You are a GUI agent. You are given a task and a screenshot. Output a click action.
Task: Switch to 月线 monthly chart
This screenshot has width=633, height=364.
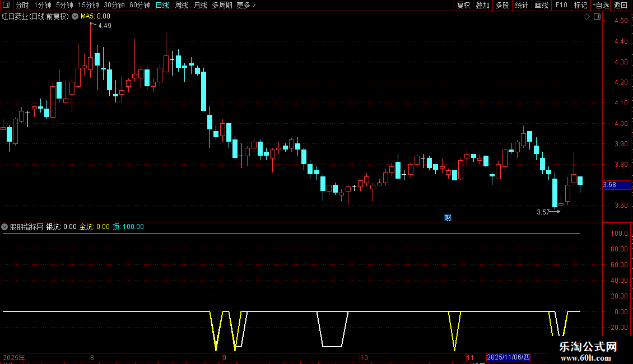coord(200,5)
